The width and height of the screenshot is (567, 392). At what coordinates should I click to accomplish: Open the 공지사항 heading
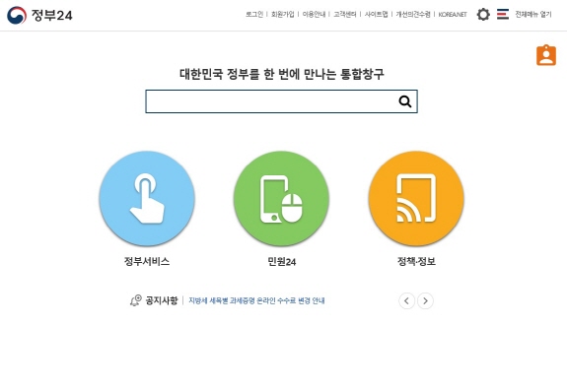[x=162, y=300]
